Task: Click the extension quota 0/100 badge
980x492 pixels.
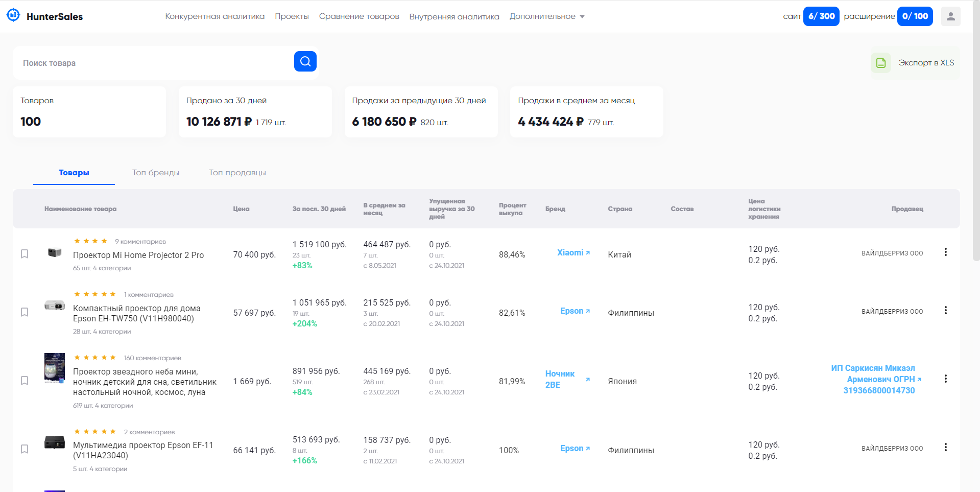Action: point(915,16)
